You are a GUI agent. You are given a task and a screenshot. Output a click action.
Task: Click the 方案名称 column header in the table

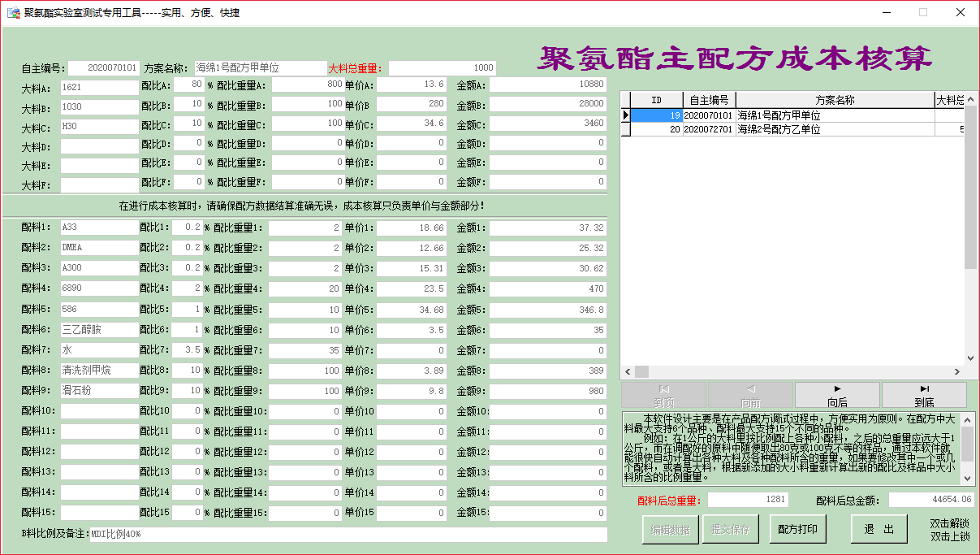click(835, 100)
